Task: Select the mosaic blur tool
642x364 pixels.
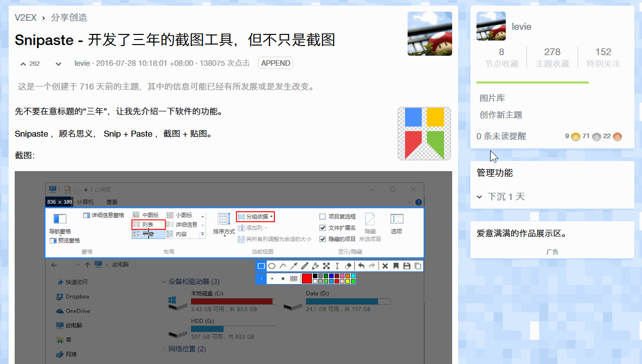Action: point(326,266)
